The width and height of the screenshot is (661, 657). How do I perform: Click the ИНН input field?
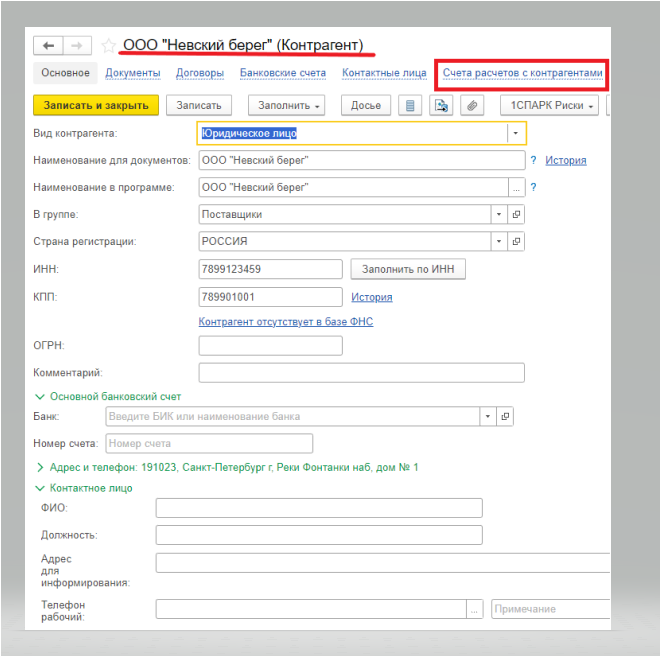click(271, 269)
